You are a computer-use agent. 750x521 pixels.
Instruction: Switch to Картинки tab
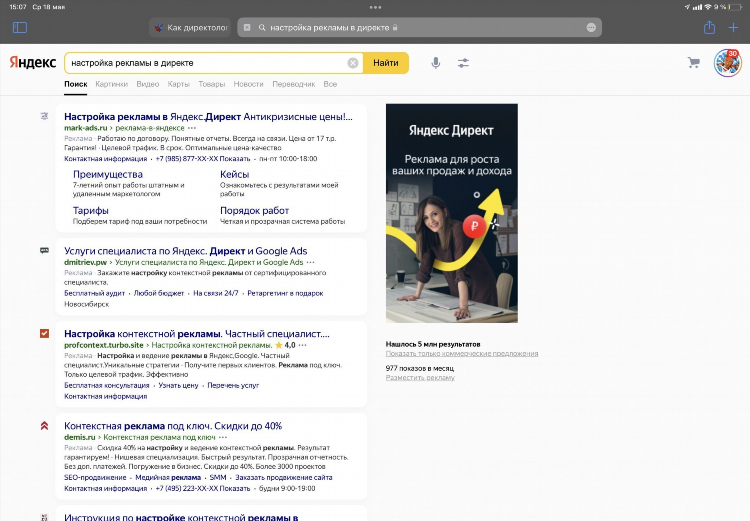pyautogui.click(x=111, y=84)
